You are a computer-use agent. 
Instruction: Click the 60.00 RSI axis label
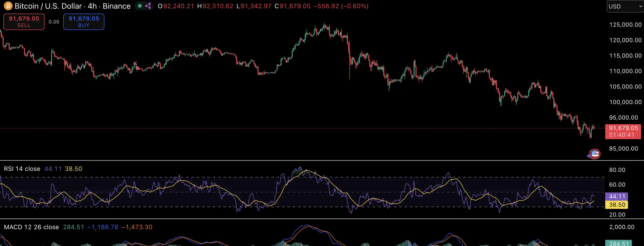(x=617, y=185)
